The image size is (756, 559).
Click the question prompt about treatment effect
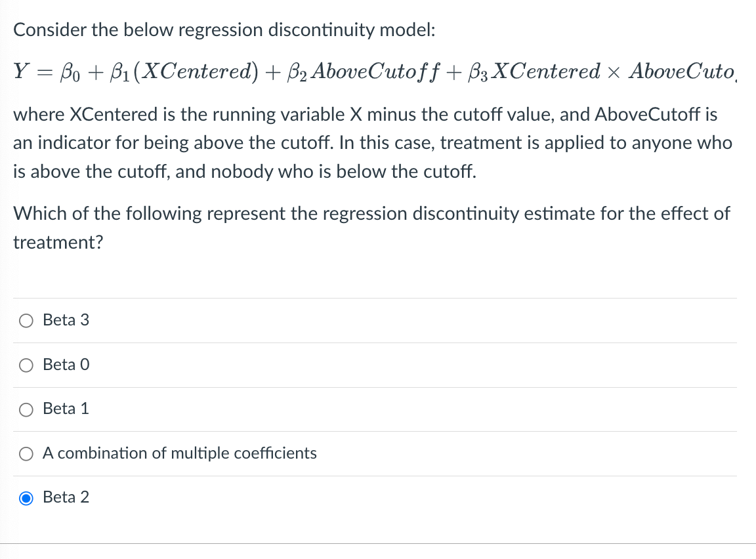coord(371,228)
